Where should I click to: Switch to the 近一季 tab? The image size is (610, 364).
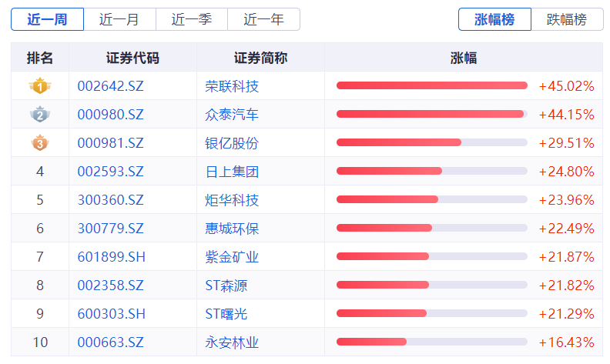192,19
